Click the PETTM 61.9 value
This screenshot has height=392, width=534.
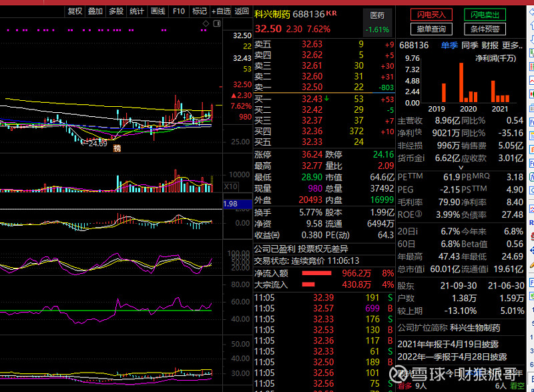[x=452, y=177]
